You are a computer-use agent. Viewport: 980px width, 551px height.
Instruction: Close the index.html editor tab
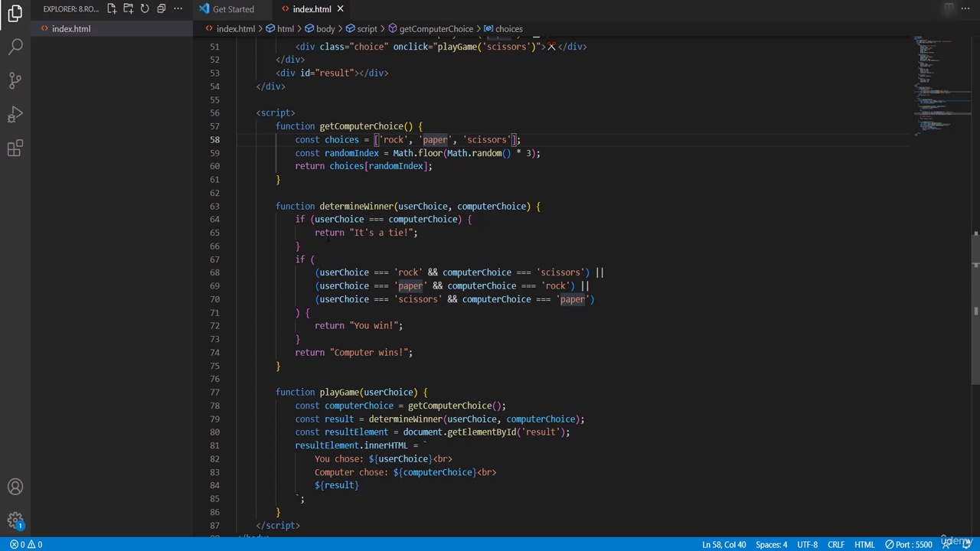point(340,9)
